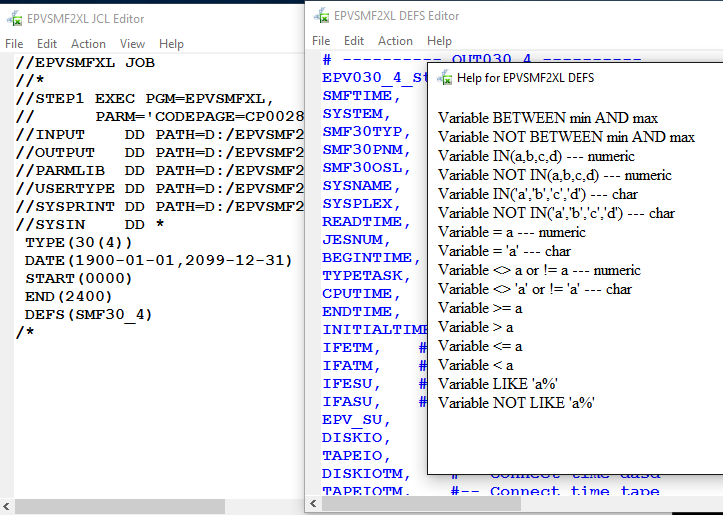Click TYPETASK field in DEFS Editor
The height and width of the screenshot is (515, 723).
(367, 276)
